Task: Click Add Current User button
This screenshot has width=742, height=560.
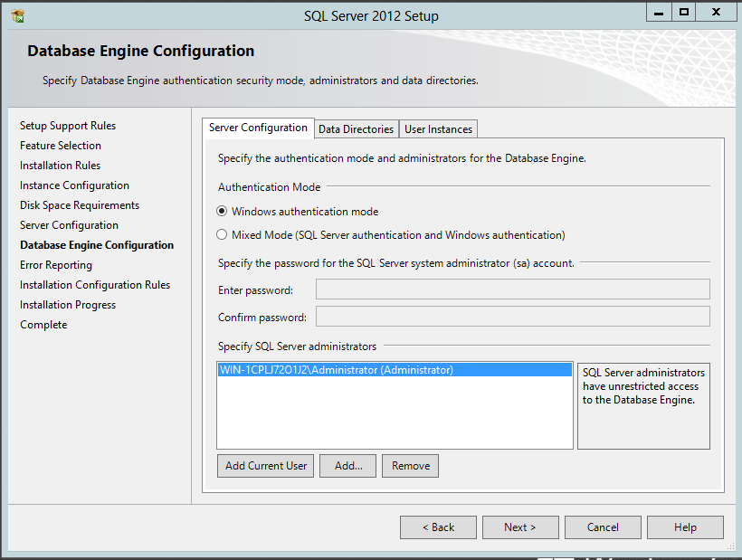Action: (x=265, y=466)
